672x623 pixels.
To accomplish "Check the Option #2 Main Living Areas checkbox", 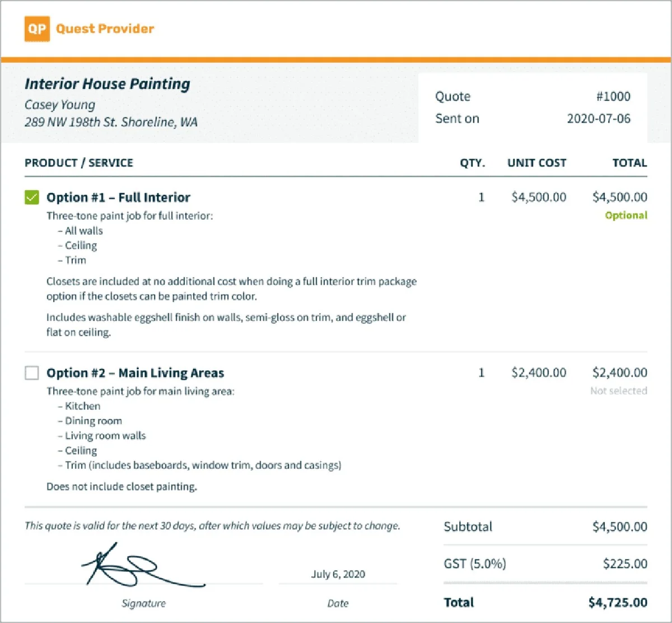I will (x=32, y=373).
